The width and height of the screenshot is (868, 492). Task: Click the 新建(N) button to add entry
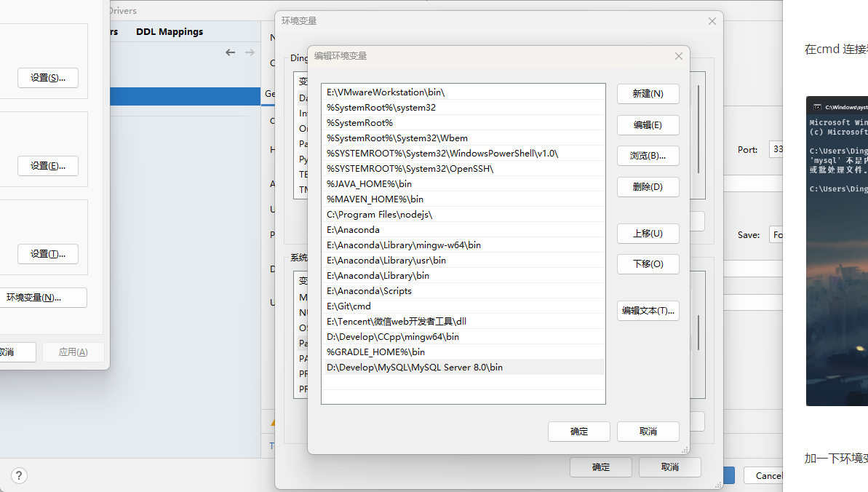(x=648, y=94)
